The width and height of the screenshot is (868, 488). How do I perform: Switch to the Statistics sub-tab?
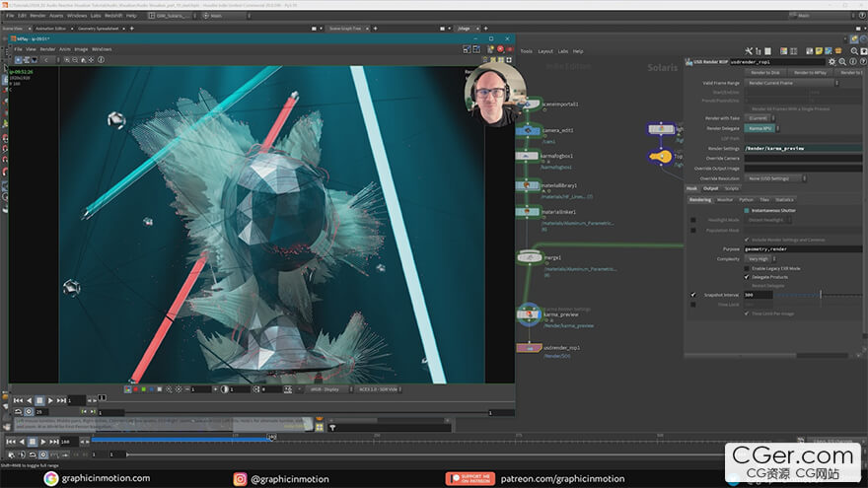[x=784, y=200]
